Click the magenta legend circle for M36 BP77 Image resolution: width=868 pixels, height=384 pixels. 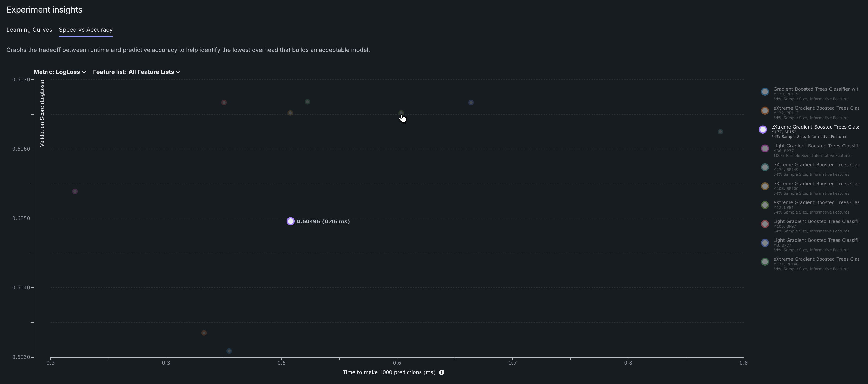click(x=765, y=148)
